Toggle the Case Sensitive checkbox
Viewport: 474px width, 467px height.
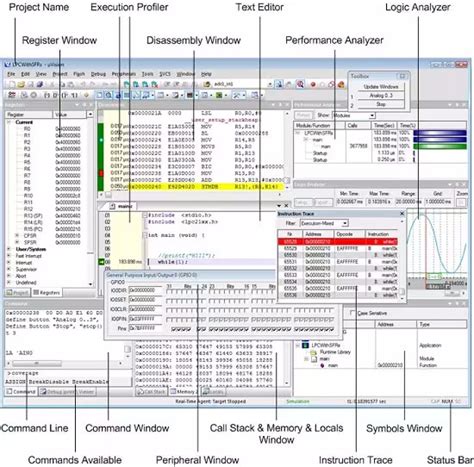352,313
